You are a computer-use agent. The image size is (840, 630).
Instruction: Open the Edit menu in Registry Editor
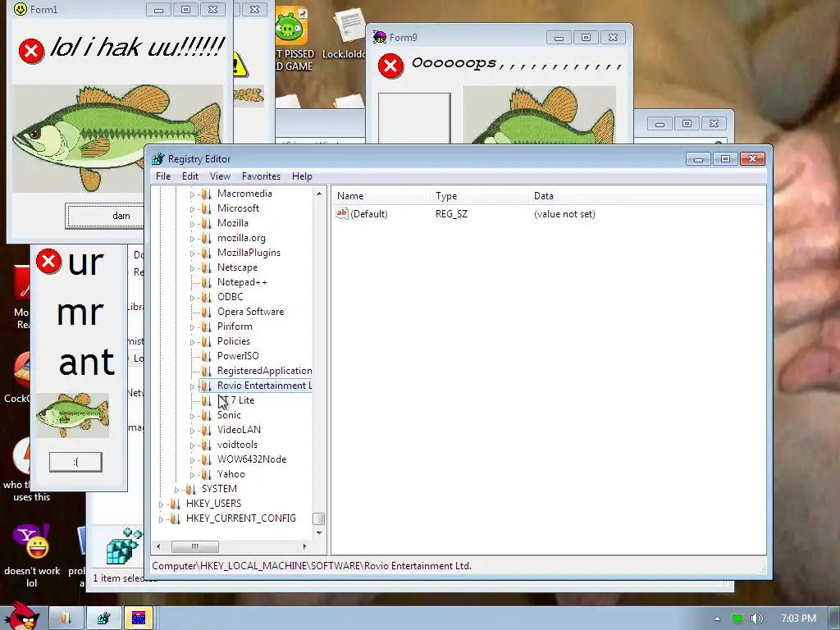pyautogui.click(x=190, y=176)
